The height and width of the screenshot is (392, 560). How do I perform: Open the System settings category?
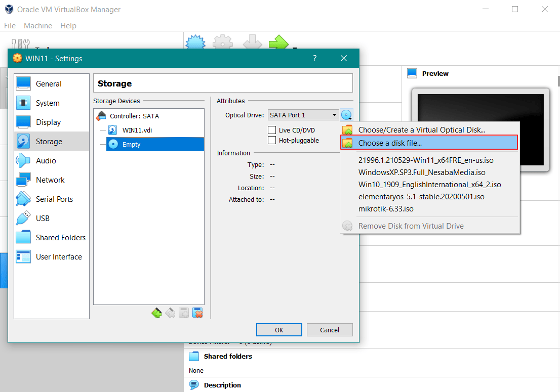[48, 103]
